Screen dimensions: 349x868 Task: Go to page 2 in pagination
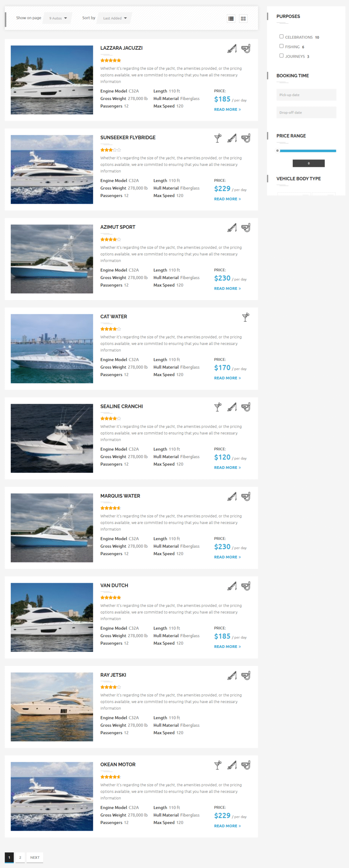pyautogui.click(x=20, y=857)
